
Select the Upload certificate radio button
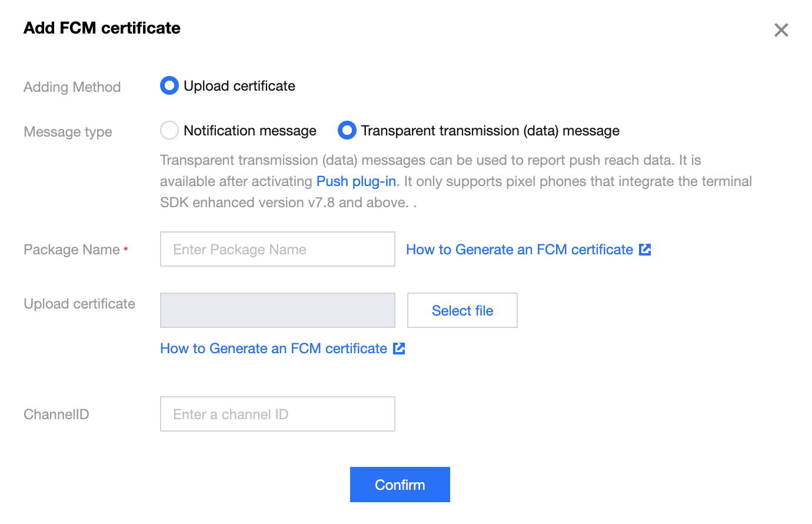click(x=169, y=86)
